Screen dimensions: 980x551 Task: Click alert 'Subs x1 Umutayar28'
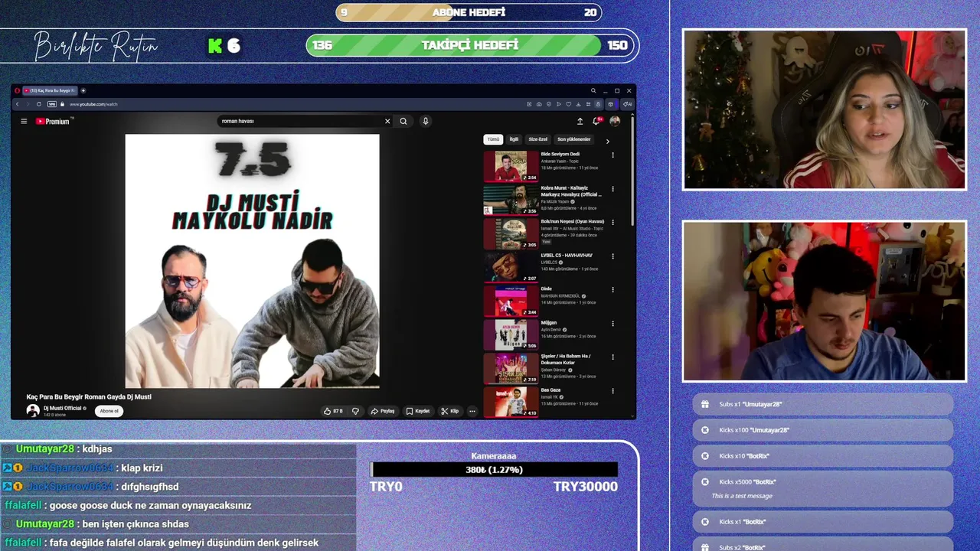823,404
